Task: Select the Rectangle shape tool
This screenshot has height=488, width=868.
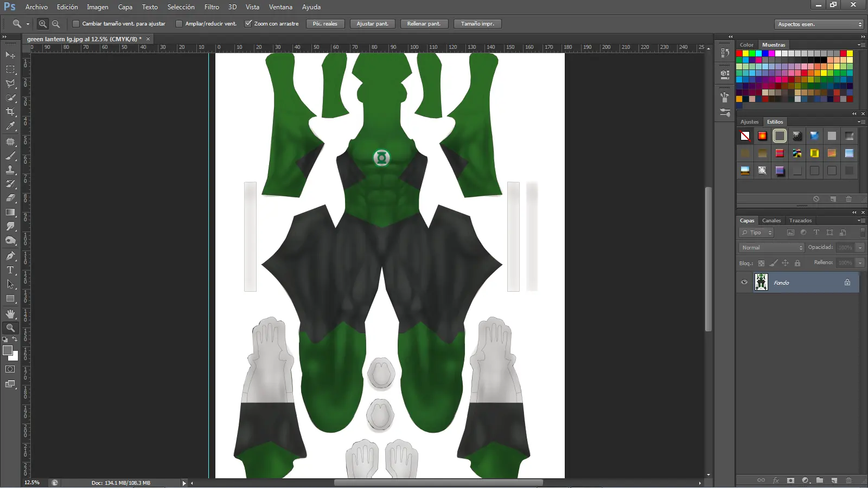Action: (x=10, y=298)
